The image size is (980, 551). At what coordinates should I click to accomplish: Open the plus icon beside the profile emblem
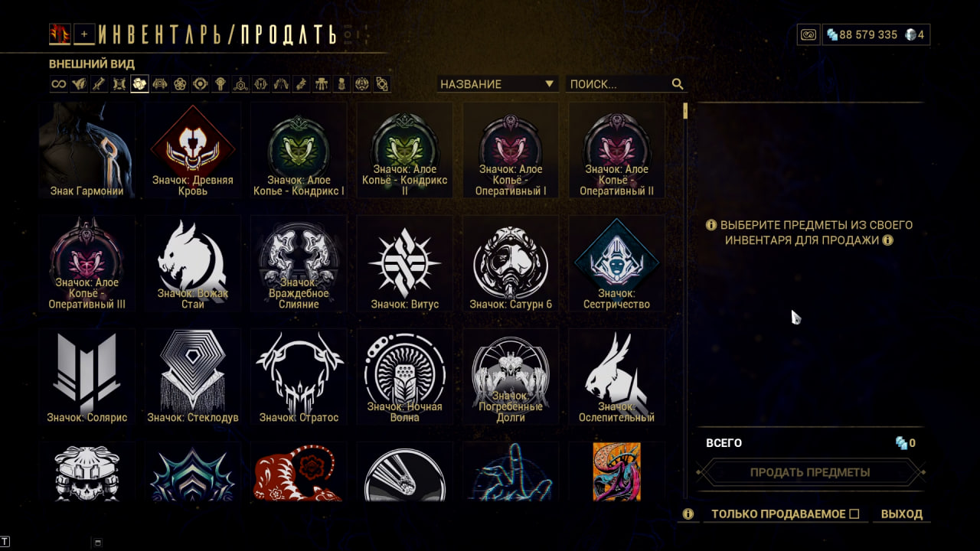coord(84,34)
